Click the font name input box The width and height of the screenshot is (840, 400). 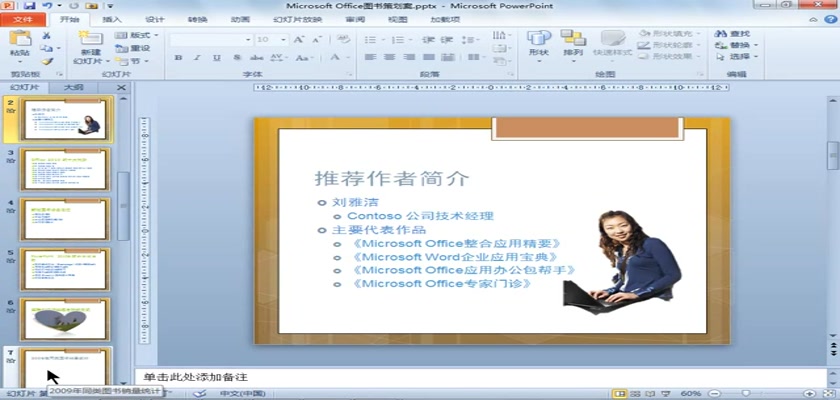(211, 40)
